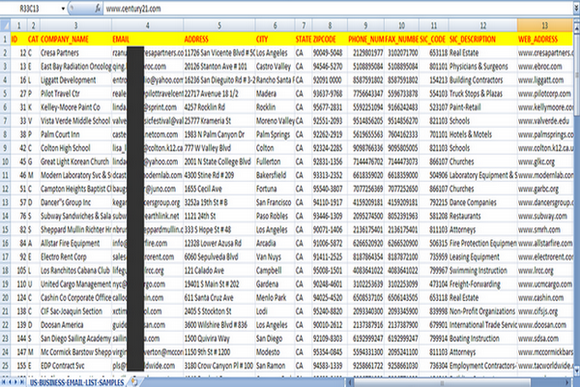Screen dimensions: 580x387
Task: Open the Name Box dropdown arrow
Action: [63, 9]
